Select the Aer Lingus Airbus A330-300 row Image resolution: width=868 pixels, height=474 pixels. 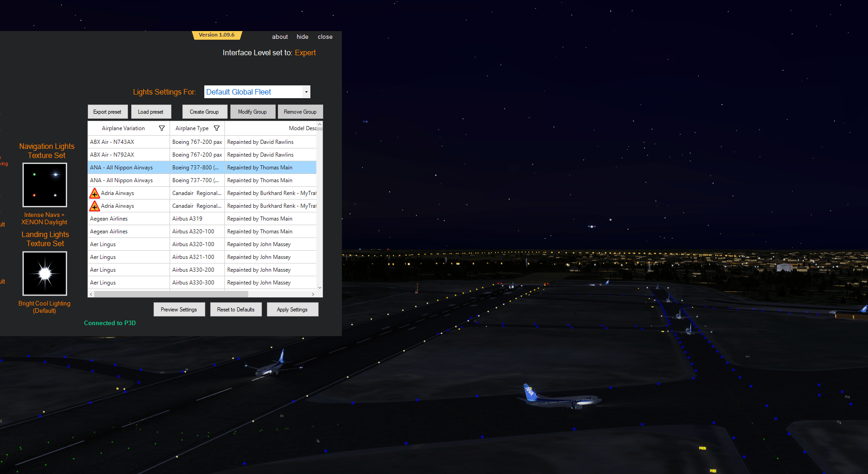coord(202,283)
